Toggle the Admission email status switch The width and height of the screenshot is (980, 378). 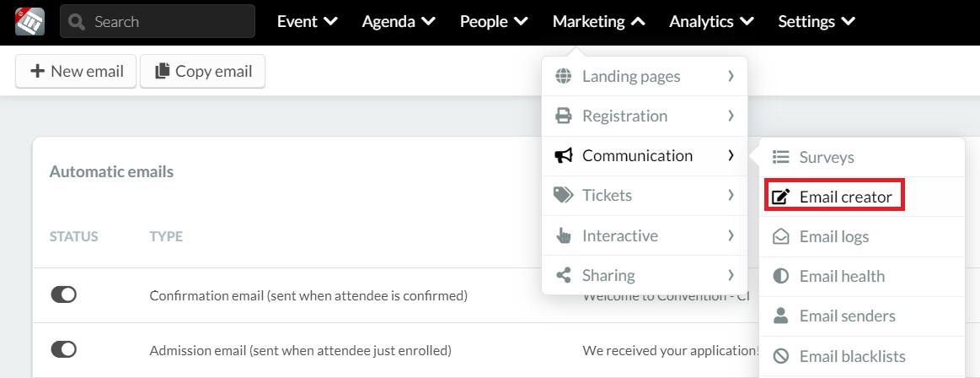[x=64, y=349]
